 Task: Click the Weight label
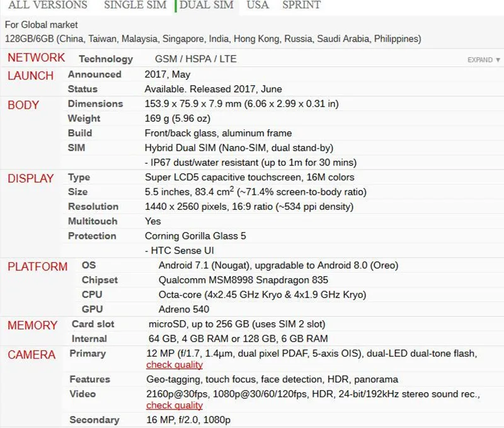click(84, 119)
